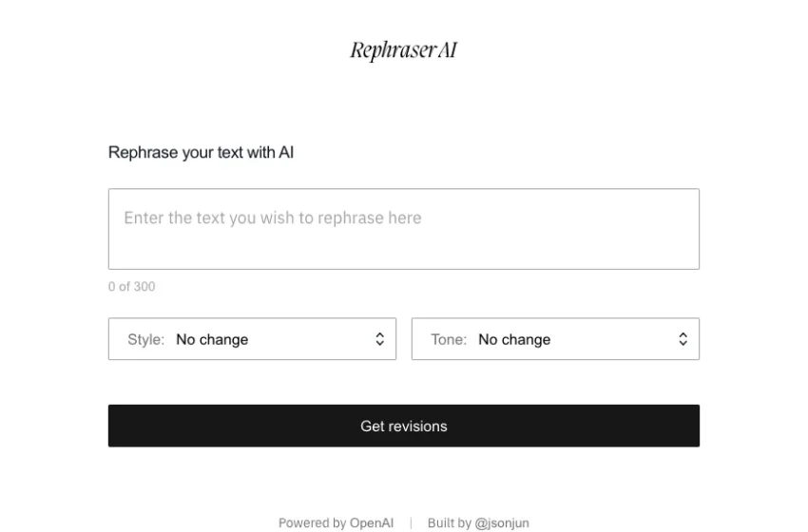Screen dimensions: 808x532
Task: Open the Tone dropdown menu
Action: (x=555, y=339)
